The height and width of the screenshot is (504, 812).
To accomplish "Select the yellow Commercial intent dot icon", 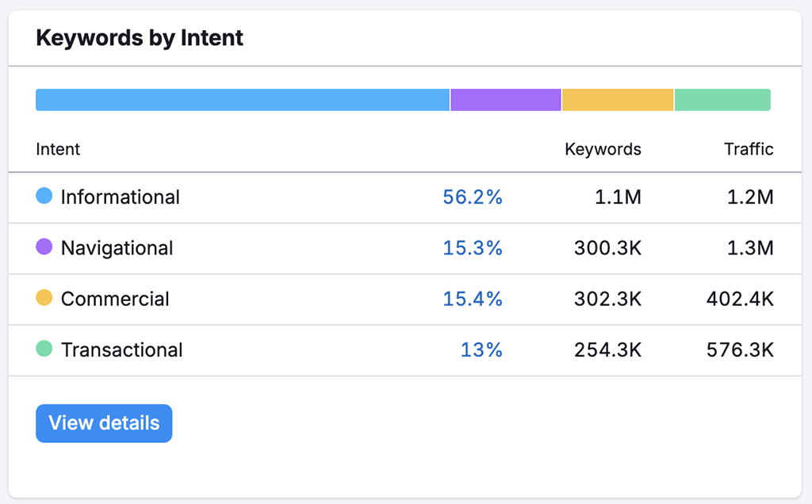I will tap(44, 299).
